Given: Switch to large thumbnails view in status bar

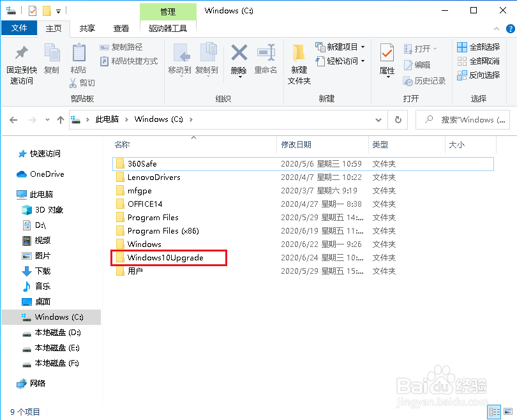Looking at the screenshot, I should (509, 412).
